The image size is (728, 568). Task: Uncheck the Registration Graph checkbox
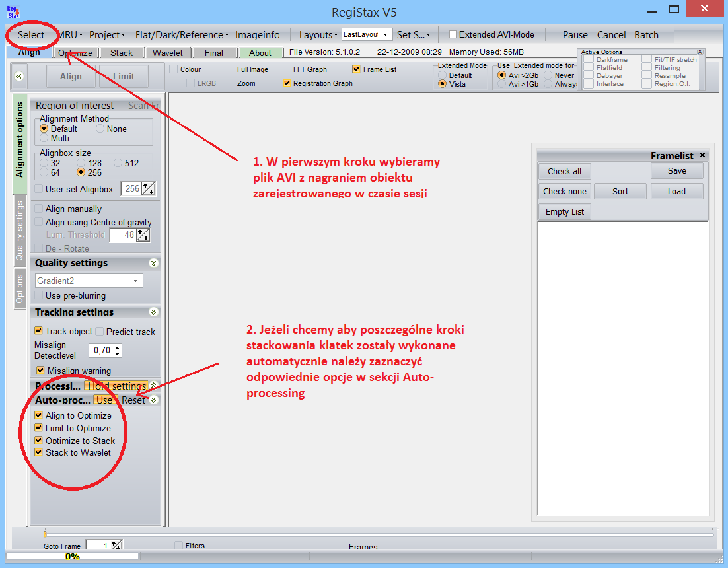pos(287,83)
